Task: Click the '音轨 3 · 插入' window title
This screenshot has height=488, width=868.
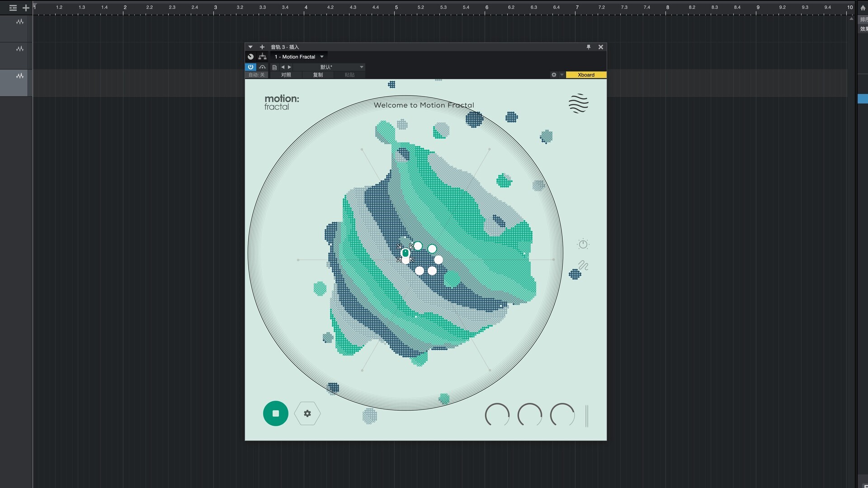Action: 285,47
